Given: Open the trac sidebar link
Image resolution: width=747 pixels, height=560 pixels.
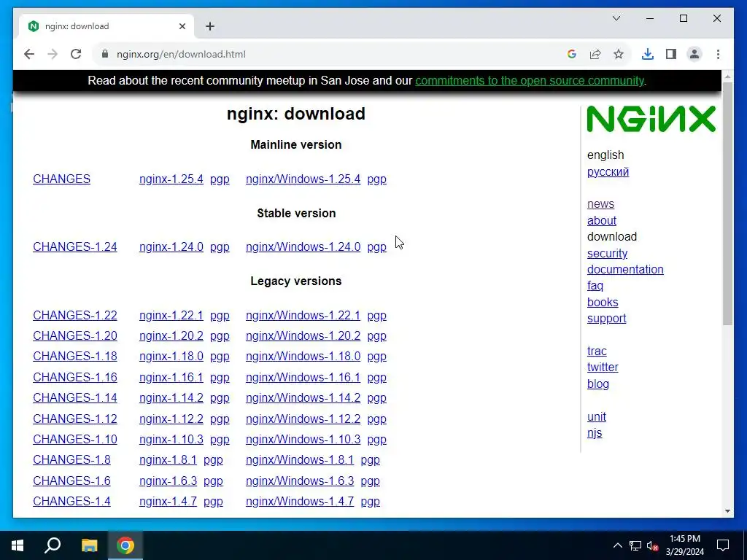Looking at the screenshot, I should [x=597, y=351].
